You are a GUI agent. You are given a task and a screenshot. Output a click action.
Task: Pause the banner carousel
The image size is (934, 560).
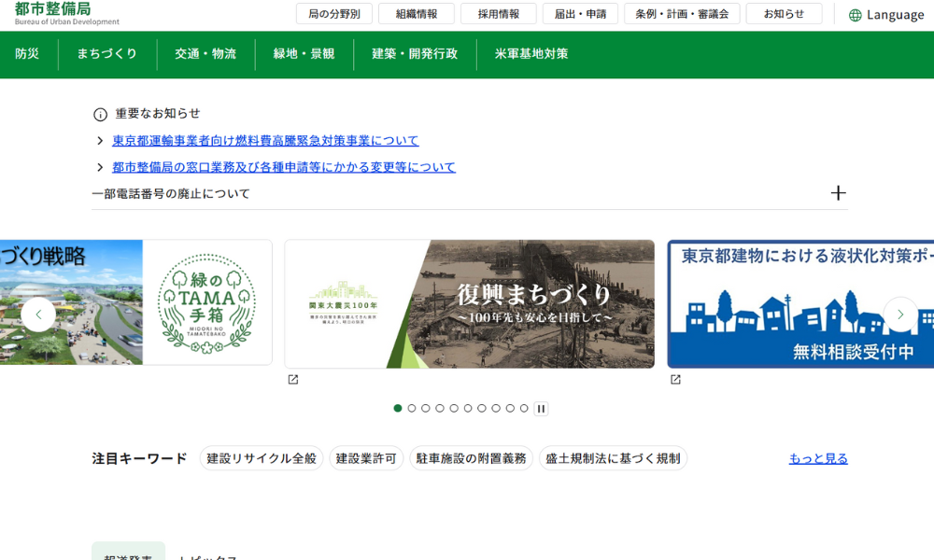[x=541, y=408]
